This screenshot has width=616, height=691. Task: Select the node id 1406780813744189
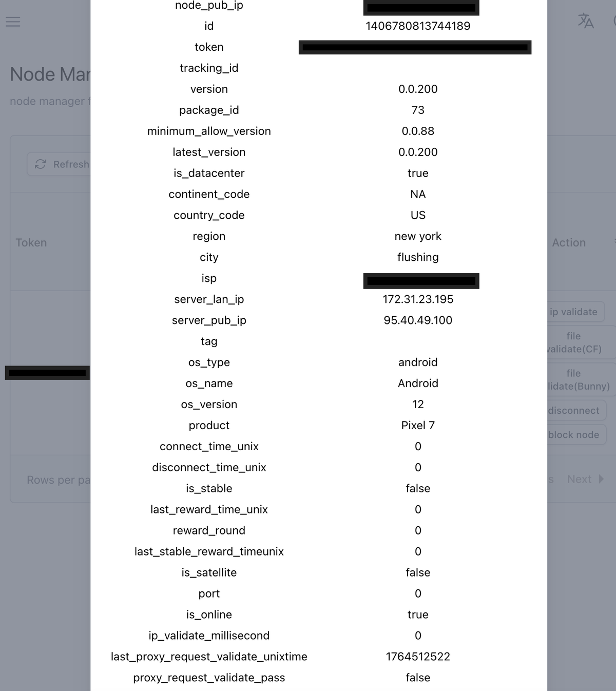(x=418, y=26)
